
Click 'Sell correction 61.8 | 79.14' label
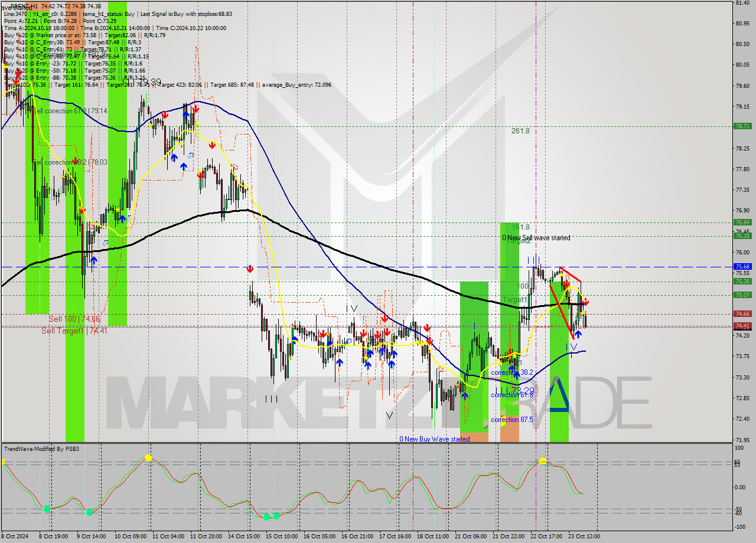point(70,111)
